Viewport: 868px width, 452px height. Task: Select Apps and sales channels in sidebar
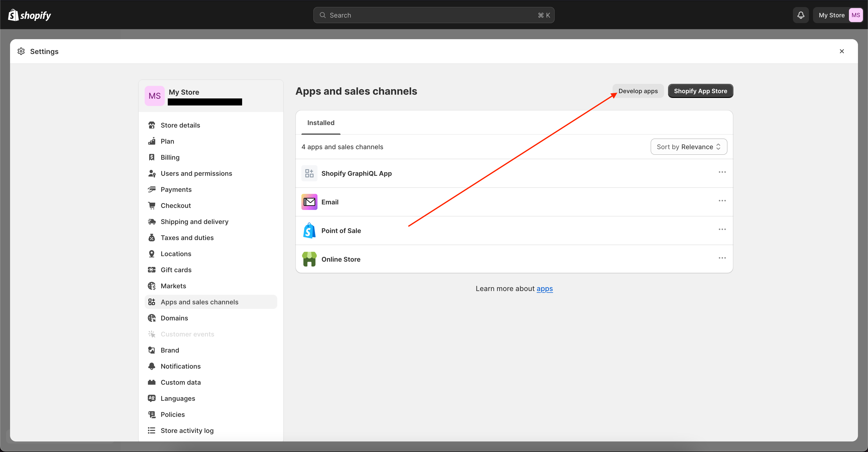pos(199,302)
